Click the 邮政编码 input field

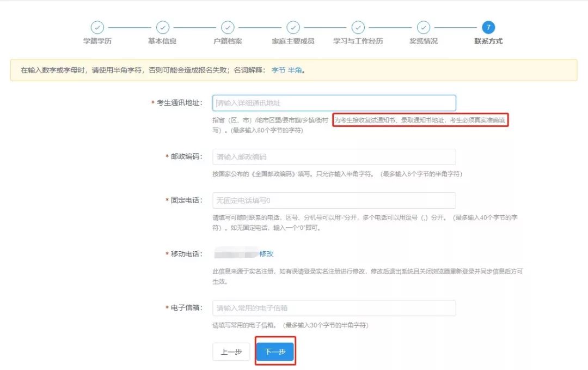click(x=333, y=156)
